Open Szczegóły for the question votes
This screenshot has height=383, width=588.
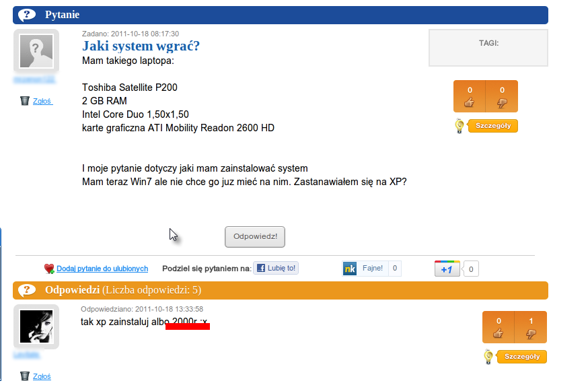click(x=492, y=126)
